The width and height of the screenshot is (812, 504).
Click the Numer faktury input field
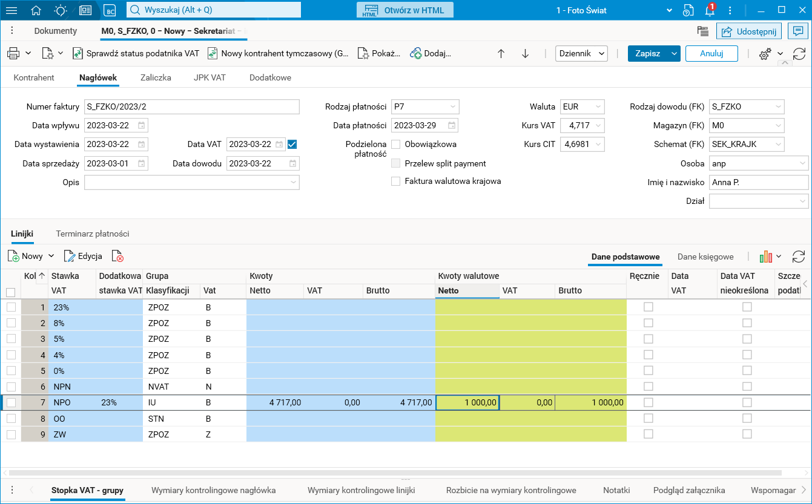[x=192, y=107]
